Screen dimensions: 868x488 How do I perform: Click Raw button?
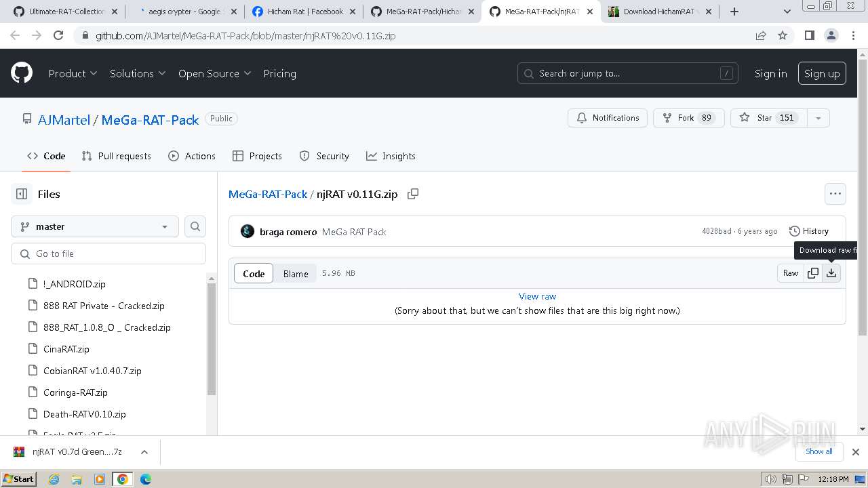point(791,273)
